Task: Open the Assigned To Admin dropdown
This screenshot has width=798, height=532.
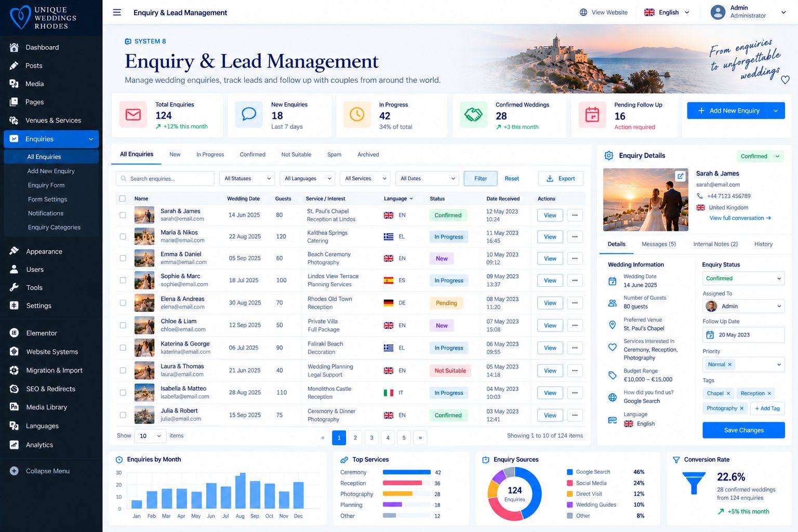Action: 743,307
